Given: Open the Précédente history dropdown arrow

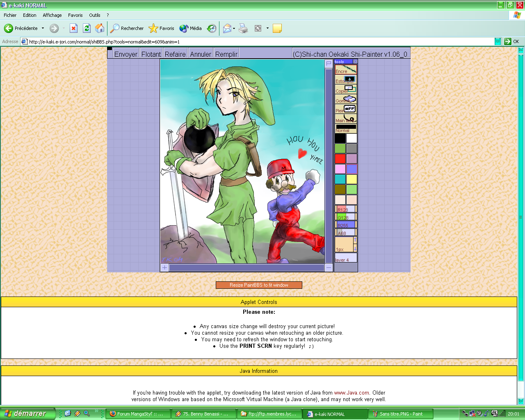Looking at the screenshot, I should pos(43,28).
